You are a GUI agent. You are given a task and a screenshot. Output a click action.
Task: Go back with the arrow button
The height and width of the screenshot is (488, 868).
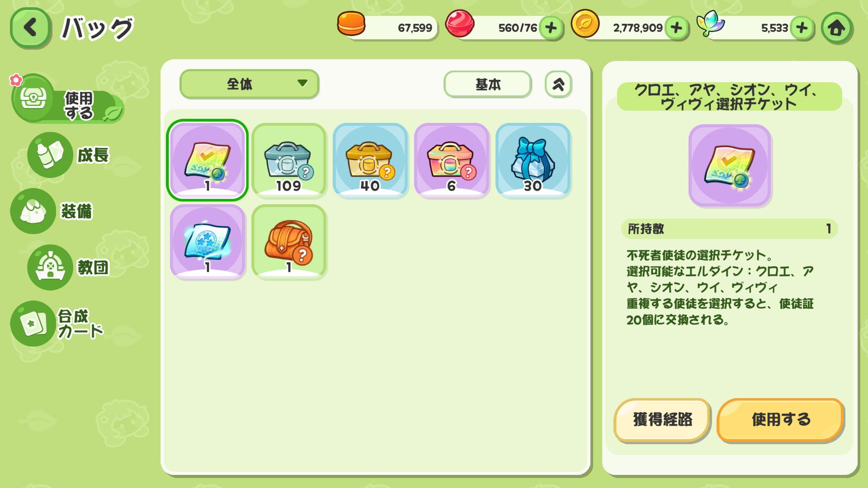(30, 28)
